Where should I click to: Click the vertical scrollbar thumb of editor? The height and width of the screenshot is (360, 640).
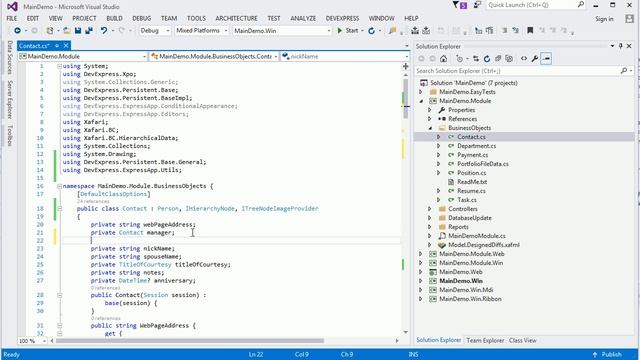click(x=405, y=98)
